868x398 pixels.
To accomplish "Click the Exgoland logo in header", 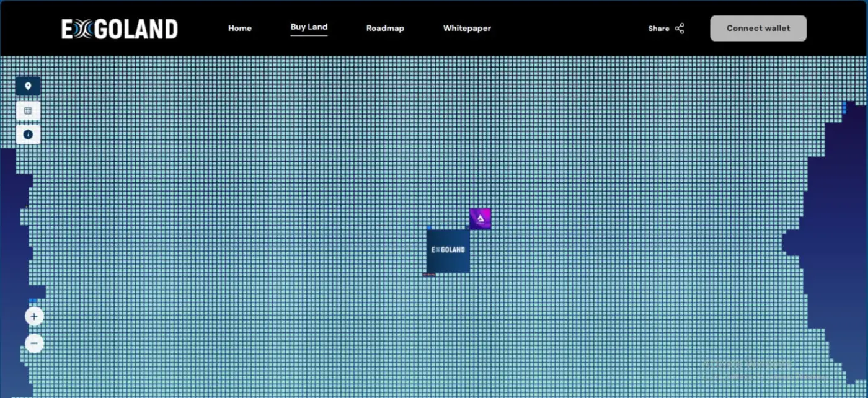I will 120,29.
